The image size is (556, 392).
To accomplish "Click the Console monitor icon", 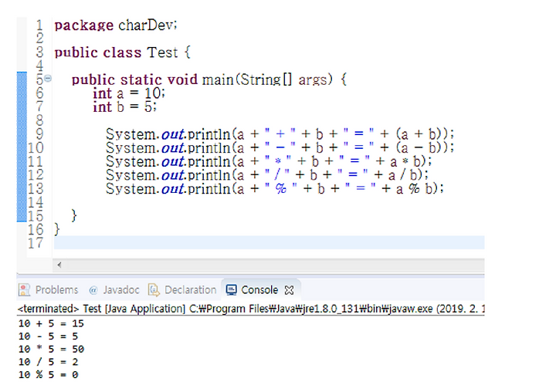I will click(231, 290).
